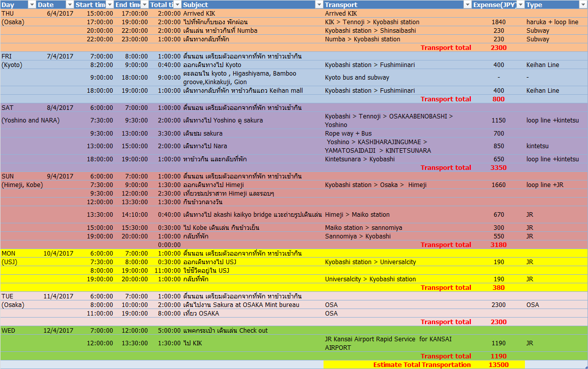Click the 'loop line +JR' type cell

[545, 185]
